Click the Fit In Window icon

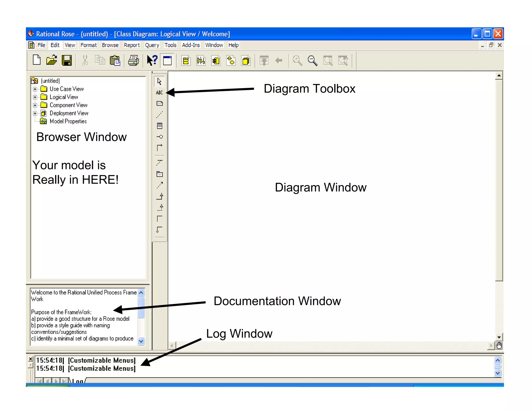coord(328,61)
